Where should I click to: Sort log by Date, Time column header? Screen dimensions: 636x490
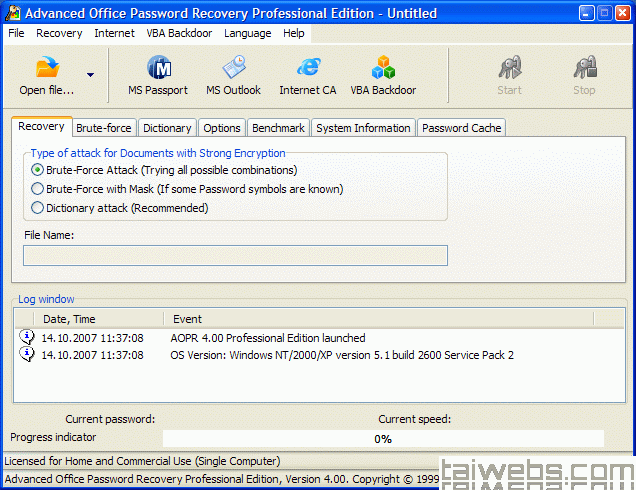pos(69,319)
